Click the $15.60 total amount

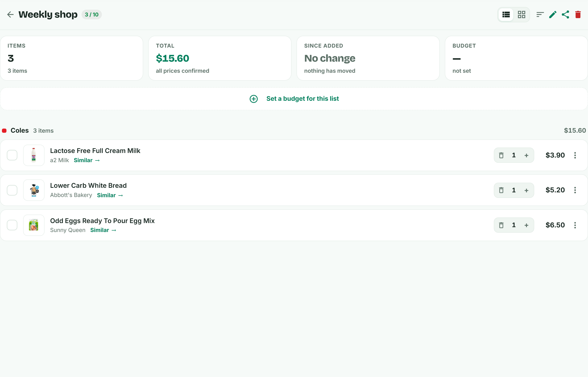(x=172, y=58)
